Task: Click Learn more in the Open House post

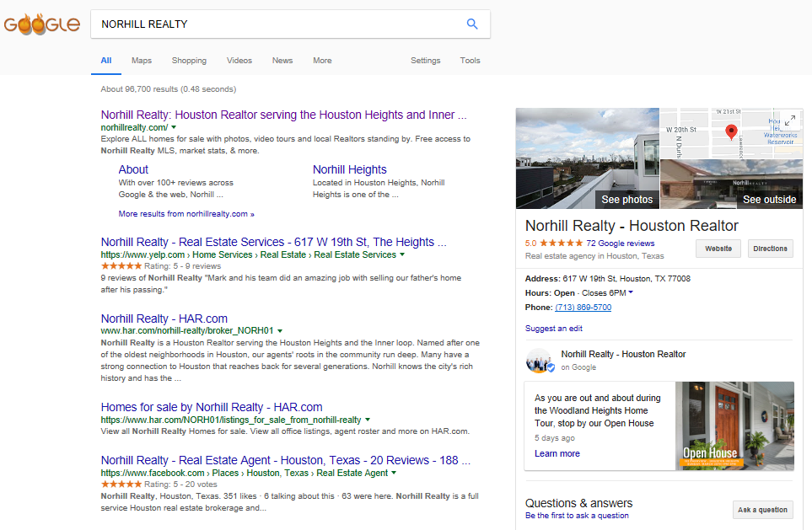Action: tap(557, 453)
